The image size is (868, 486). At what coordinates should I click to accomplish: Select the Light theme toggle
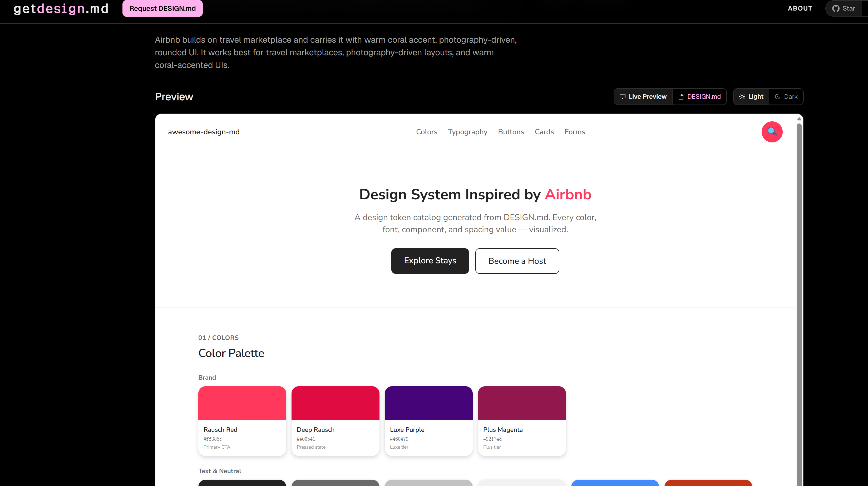751,97
